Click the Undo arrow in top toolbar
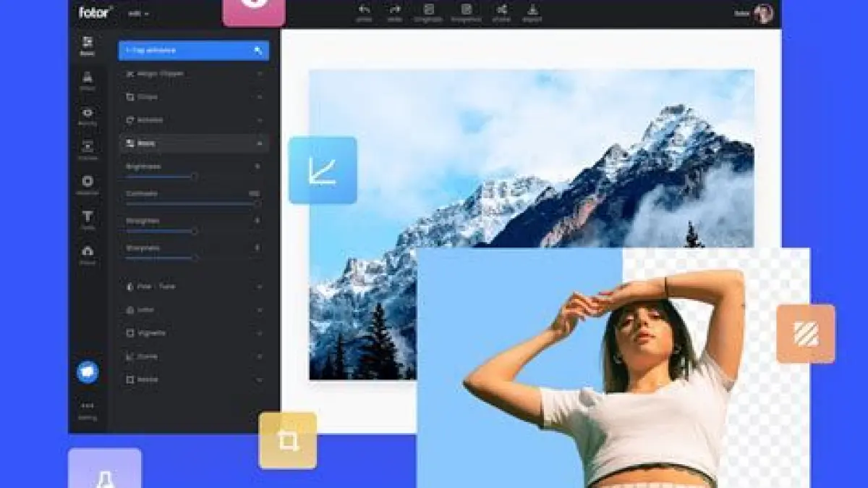This screenshot has height=488, width=868. point(364,10)
